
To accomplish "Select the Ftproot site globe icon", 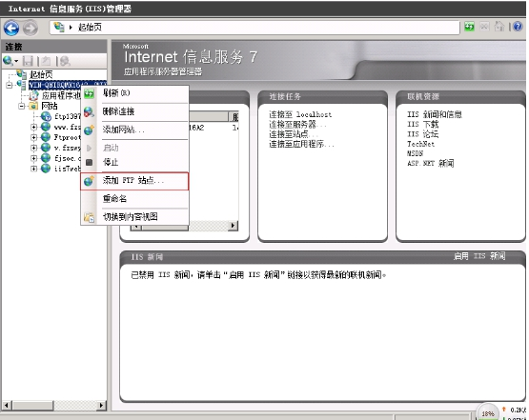I will tap(46, 137).
